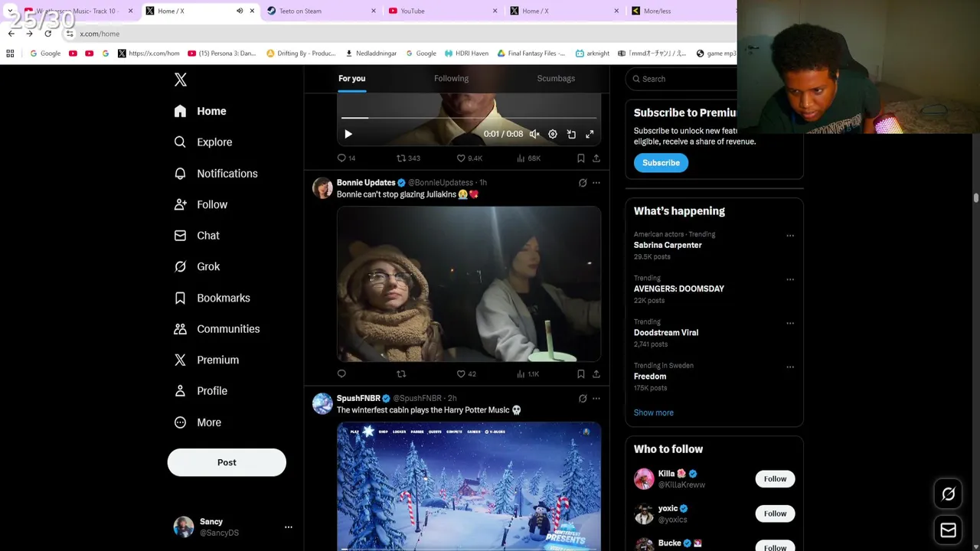Reply to Bonnie Updates post
The width and height of the screenshot is (980, 551).
pyautogui.click(x=341, y=374)
